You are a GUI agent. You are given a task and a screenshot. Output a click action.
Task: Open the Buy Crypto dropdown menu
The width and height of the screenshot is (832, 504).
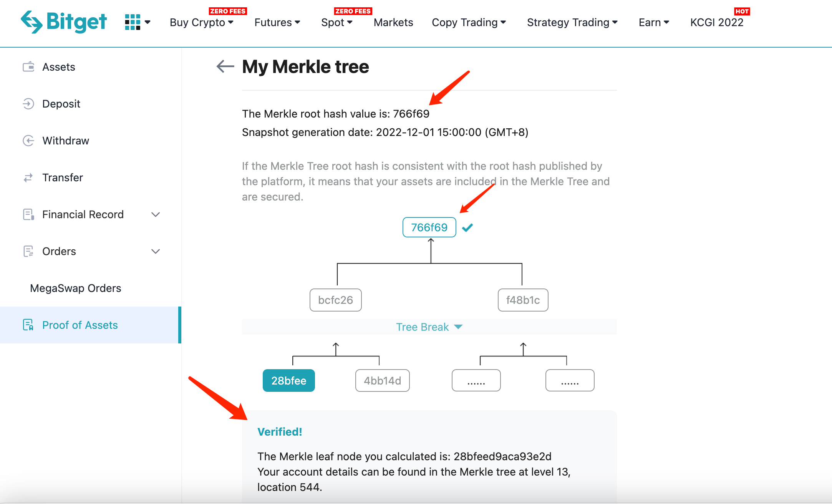[202, 22]
